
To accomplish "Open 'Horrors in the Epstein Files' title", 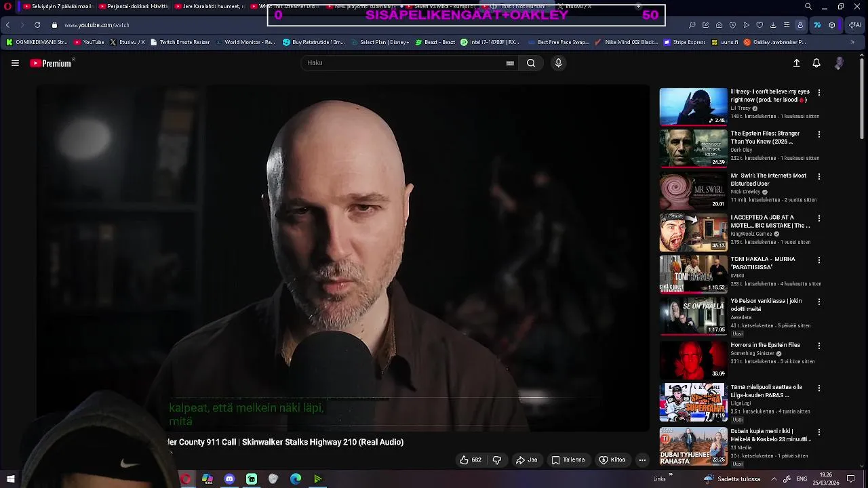I will click(765, 345).
